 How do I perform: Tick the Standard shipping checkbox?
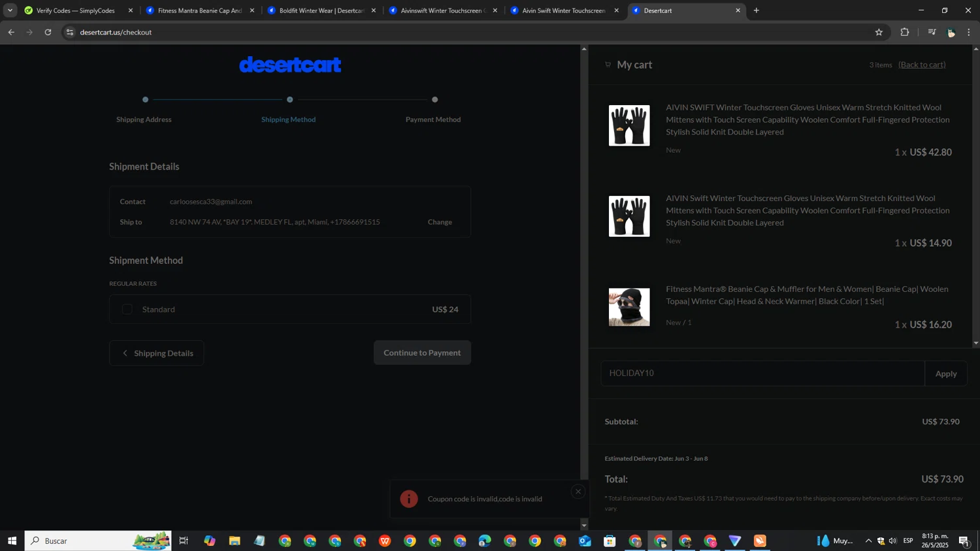pyautogui.click(x=127, y=309)
